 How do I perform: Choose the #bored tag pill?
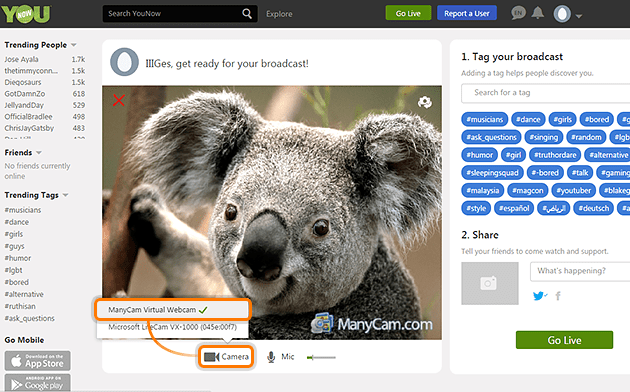pos(597,119)
